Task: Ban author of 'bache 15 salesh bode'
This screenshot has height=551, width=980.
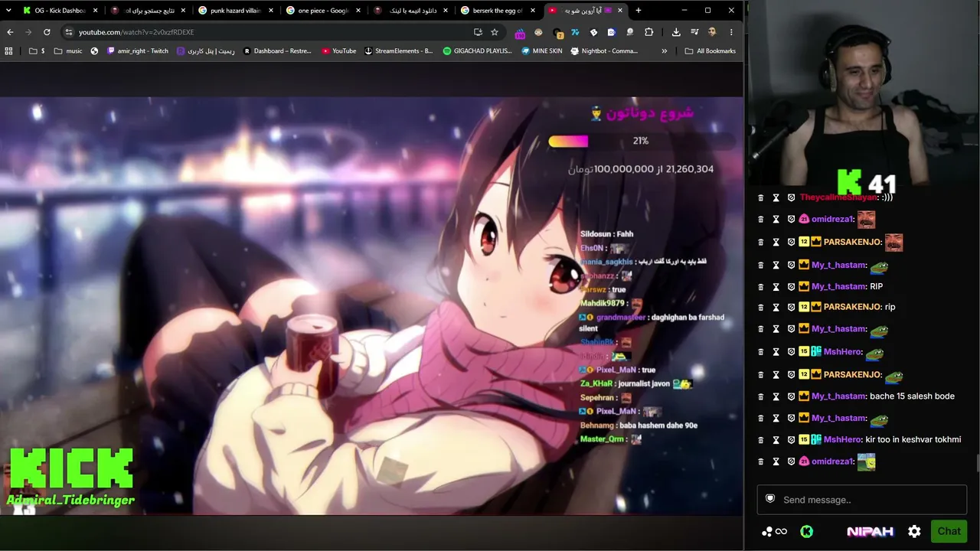Action: pos(791,396)
